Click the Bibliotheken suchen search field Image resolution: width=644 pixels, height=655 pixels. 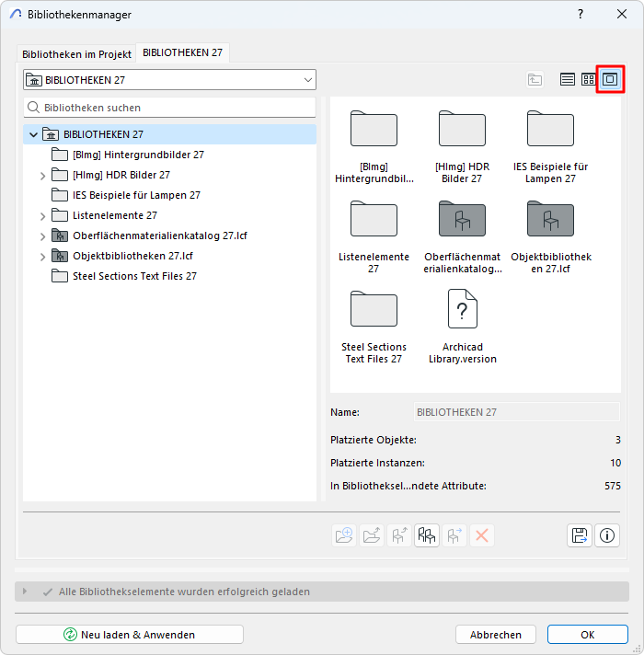[169, 108]
